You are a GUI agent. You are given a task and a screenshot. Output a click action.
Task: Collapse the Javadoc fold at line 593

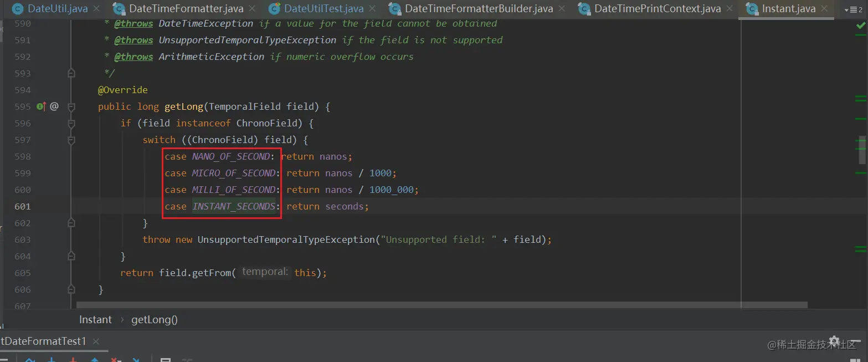pyautogui.click(x=71, y=73)
